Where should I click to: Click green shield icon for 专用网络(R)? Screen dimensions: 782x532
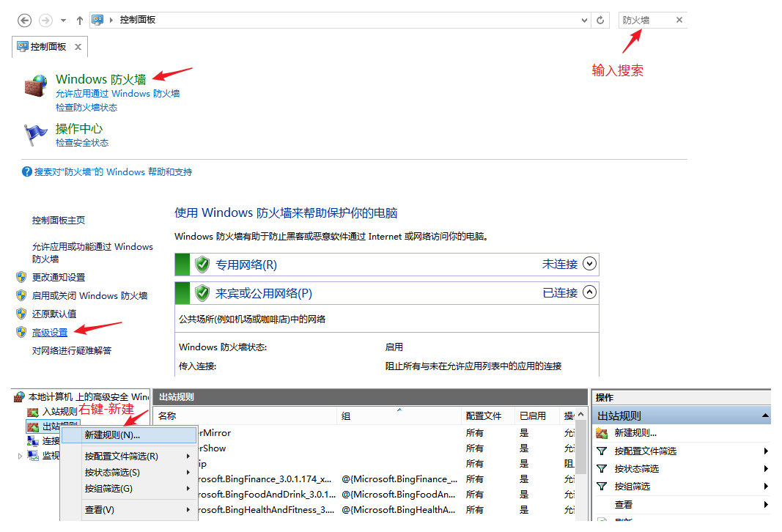tap(202, 265)
